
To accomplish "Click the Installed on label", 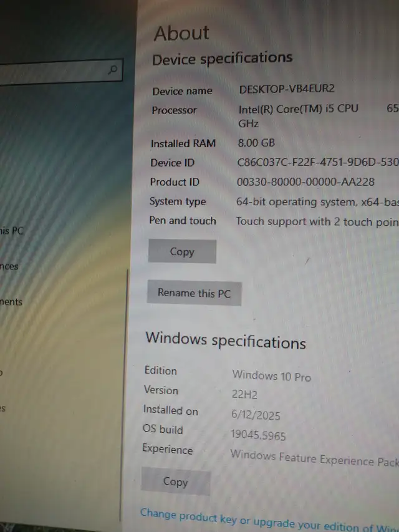I will 170,410.
